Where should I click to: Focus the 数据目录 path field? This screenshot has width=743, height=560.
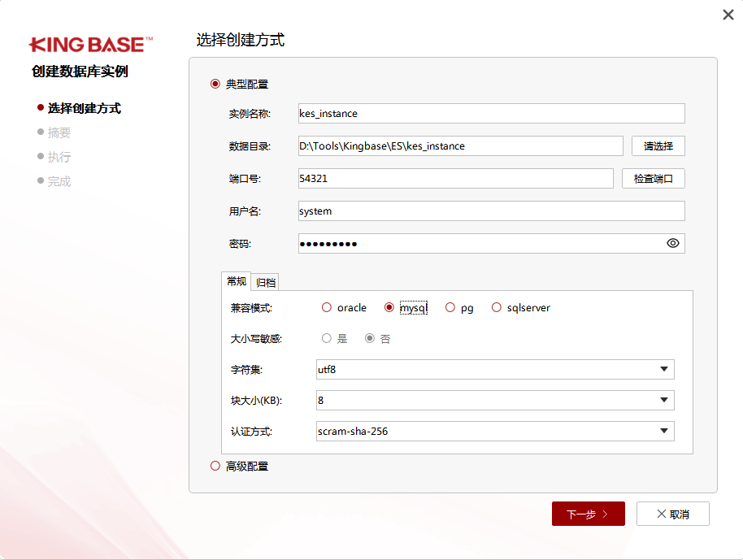click(x=461, y=146)
